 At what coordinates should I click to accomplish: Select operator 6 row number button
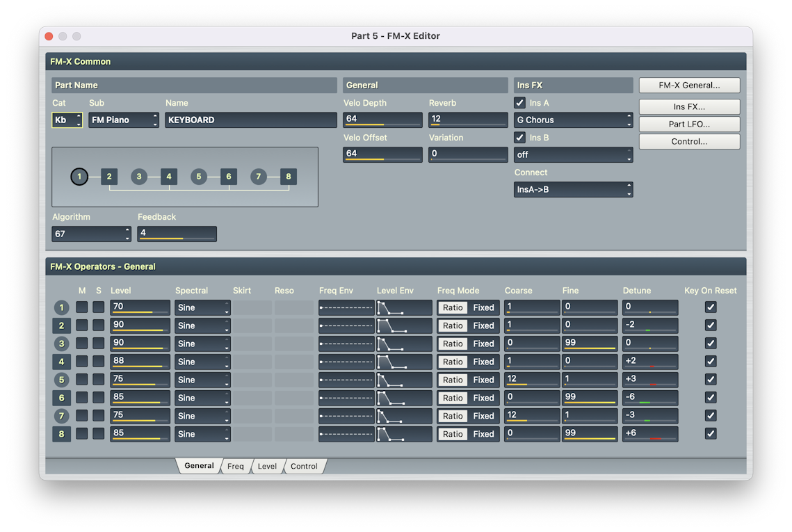tap(61, 398)
